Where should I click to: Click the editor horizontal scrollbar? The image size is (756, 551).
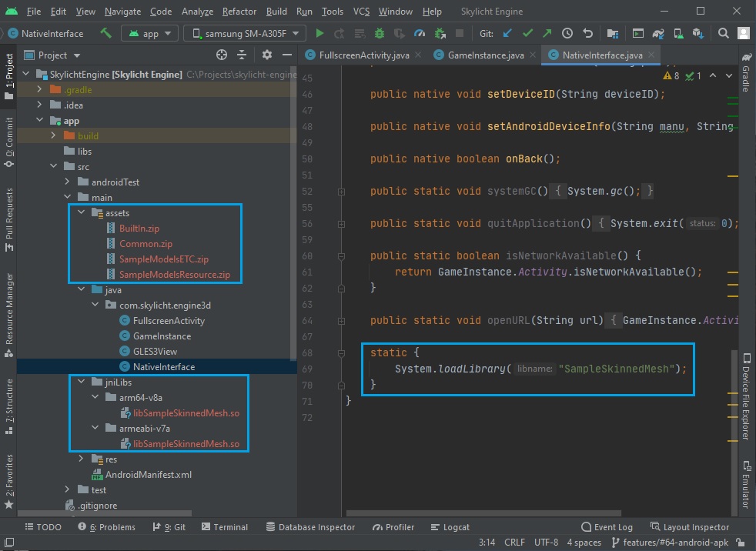tap(483, 513)
